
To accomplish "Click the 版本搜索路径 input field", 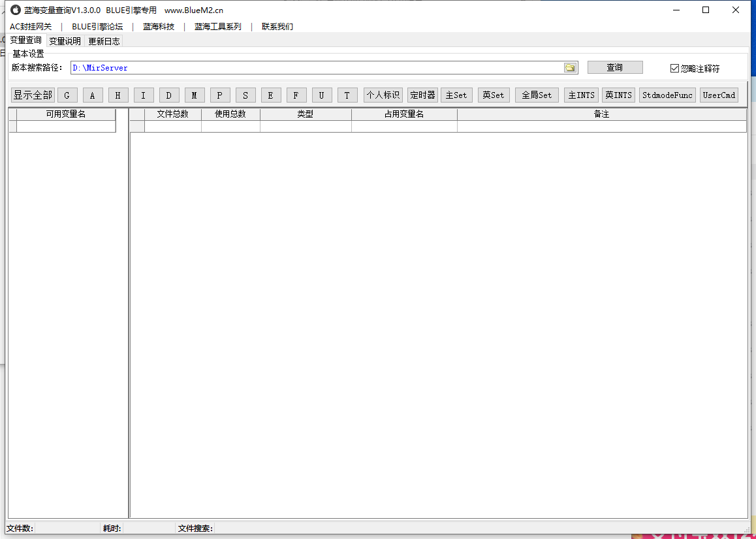I will point(313,68).
